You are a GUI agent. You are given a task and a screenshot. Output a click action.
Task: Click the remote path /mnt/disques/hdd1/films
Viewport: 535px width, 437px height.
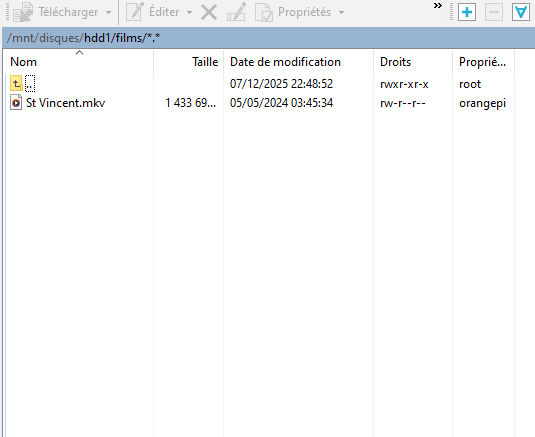tap(84, 38)
